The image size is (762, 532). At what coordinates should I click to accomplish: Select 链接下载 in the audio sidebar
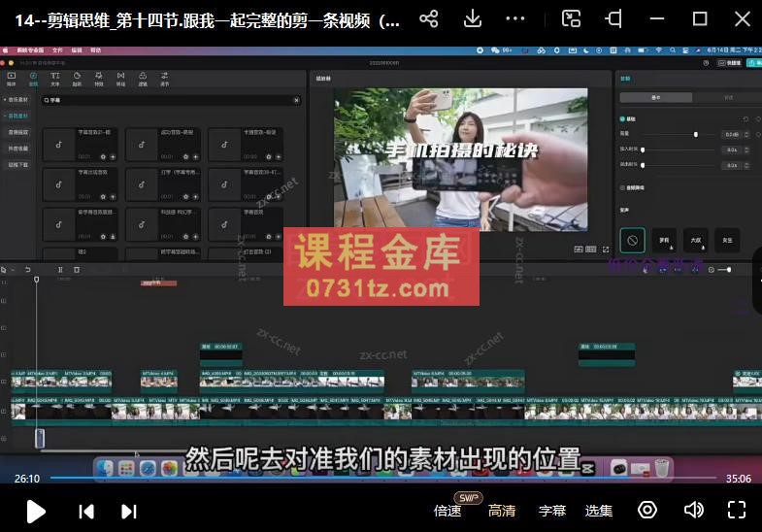[18, 165]
